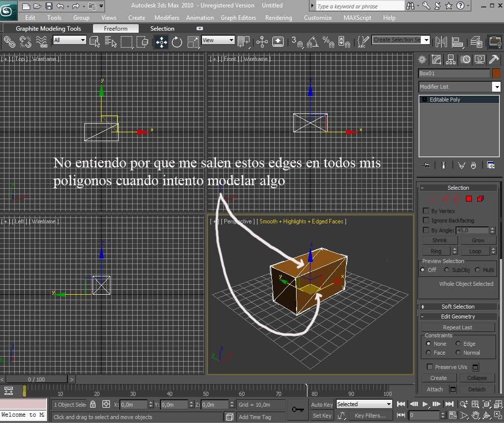Select Normal constraint radio button
The width and height of the screenshot is (504, 423).
(x=458, y=353)
